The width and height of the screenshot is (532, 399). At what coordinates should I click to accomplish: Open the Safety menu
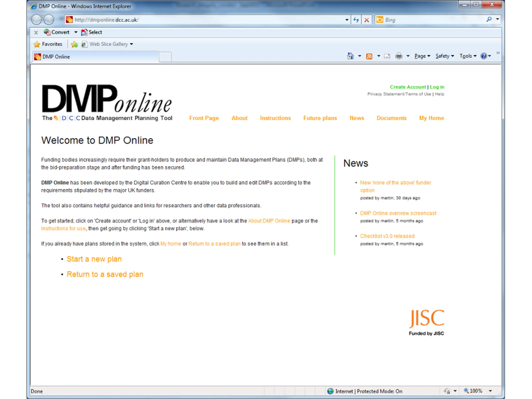pos(445,56)
